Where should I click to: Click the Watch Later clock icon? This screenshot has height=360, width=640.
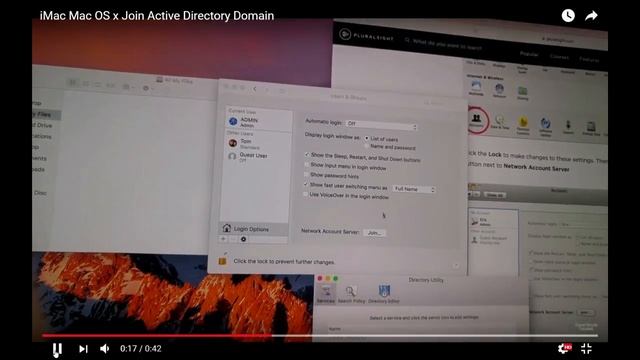click(568, 16)
